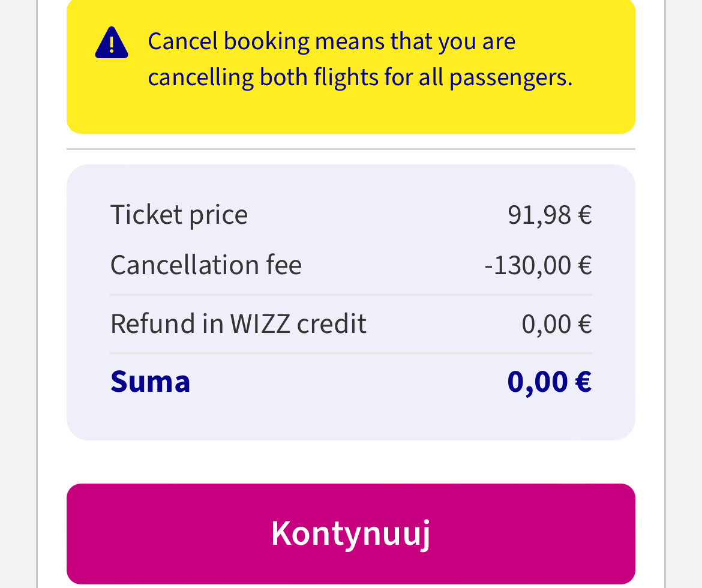Click the refund 0,00 € amount
The height and width of the screenshot is (588, 702).
pos(557,324)
